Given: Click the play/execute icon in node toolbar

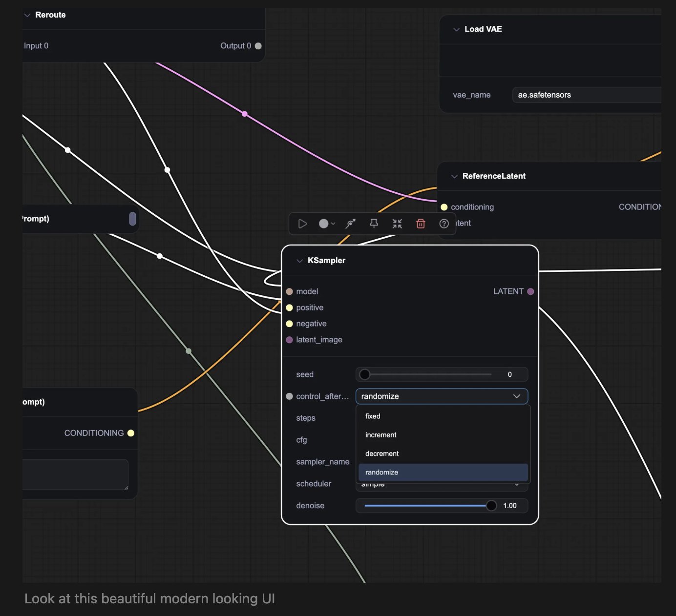Looking at the screenshot, I should (x=302, y=224).
